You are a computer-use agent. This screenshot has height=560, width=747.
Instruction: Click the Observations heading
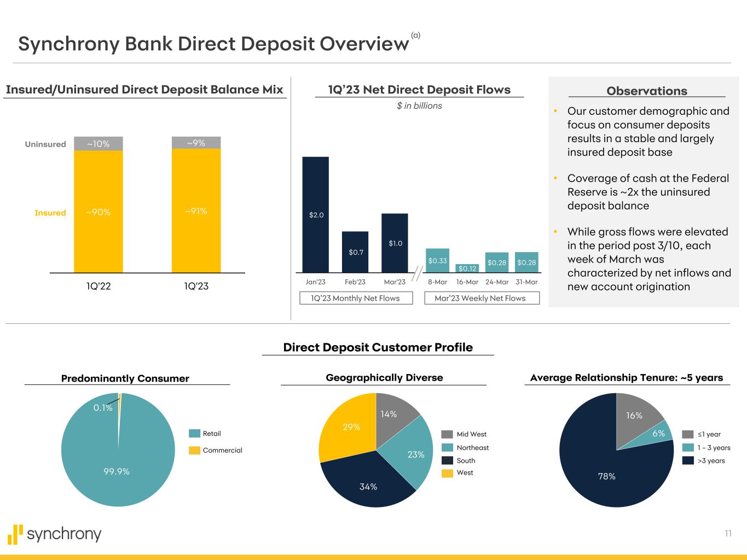click(646, 91)
